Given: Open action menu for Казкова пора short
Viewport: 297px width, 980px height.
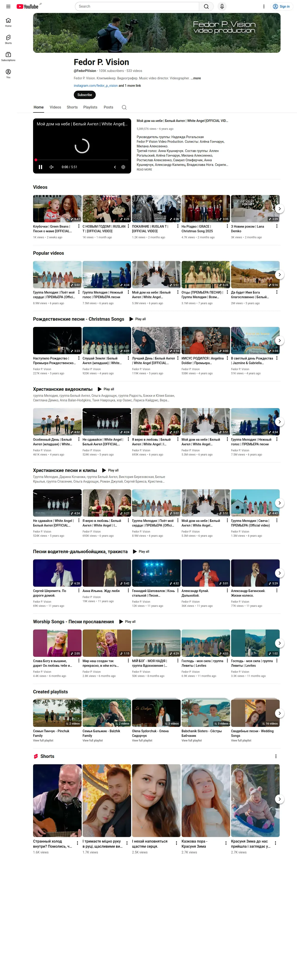Looking at the screenshot, I should 226,843.
